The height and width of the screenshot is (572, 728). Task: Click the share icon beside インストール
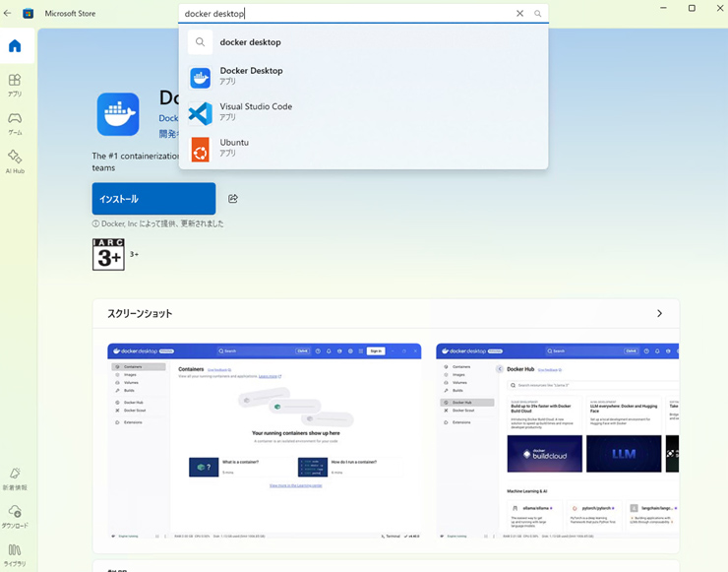coord(233,199)
